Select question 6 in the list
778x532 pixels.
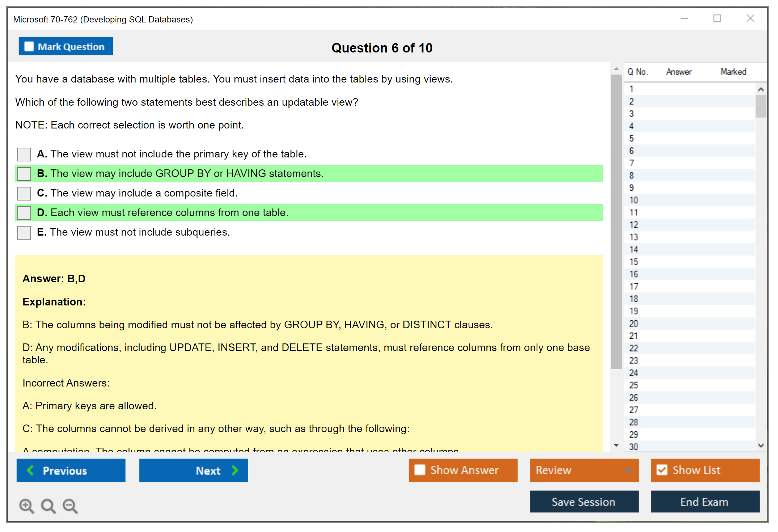pyautogui.click(x=631, y=151)
